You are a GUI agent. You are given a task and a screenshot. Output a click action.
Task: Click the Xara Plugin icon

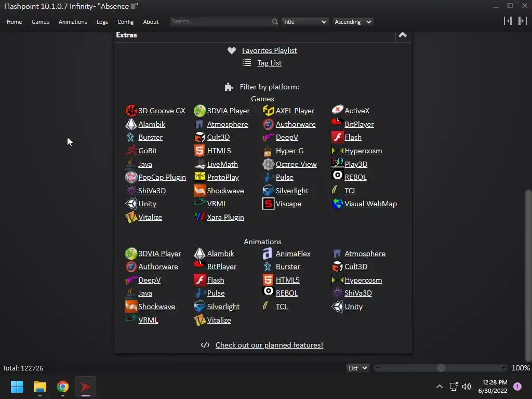point(199,217)
